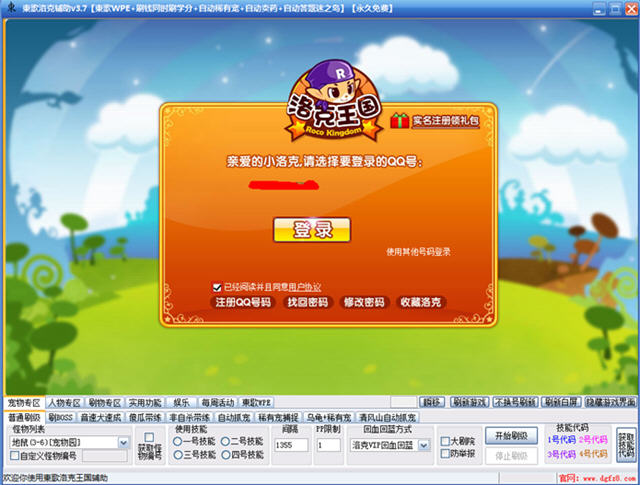Click the 注册QQ号码 button

point(243,302)
